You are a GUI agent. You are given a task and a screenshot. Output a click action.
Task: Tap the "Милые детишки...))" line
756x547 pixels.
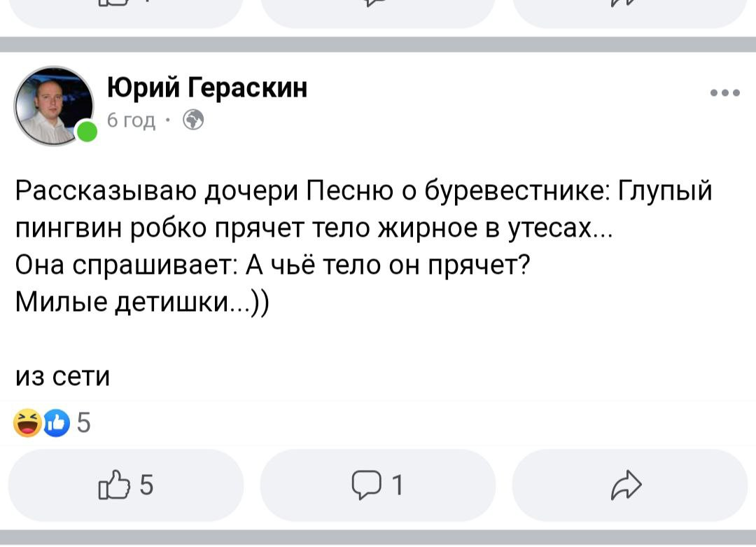coord(142,303)
